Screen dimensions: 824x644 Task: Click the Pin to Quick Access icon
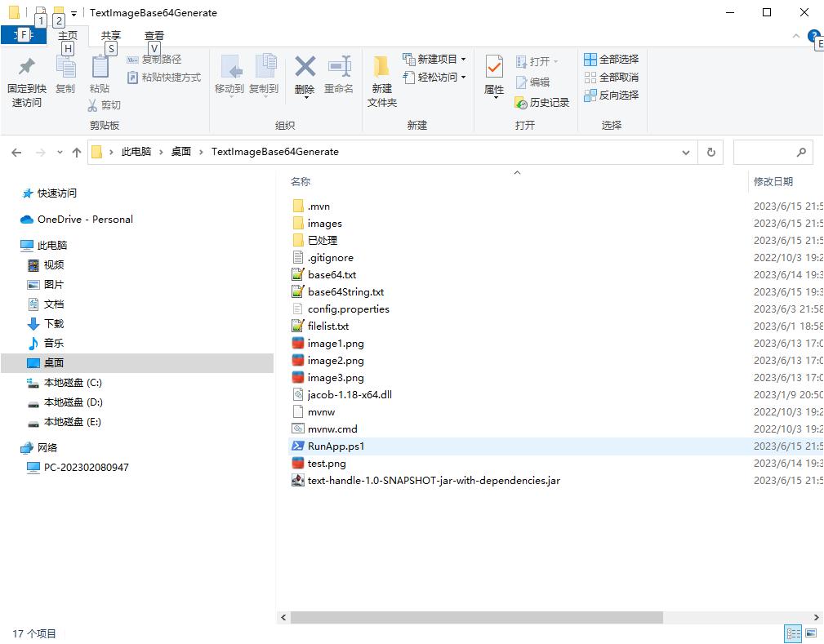pyautogui.click(x=26, y=67)
